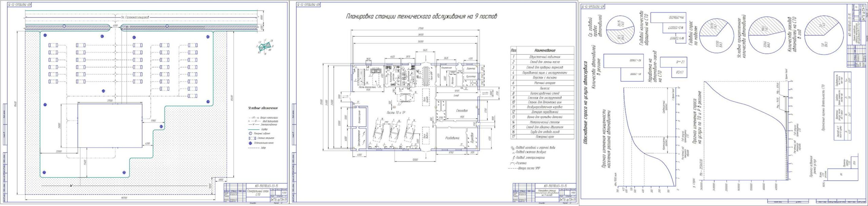Viewport: 868px width, 206px height.
Task: Click the 'Условные обозначения' legend heading
Action: coord(262,108)
